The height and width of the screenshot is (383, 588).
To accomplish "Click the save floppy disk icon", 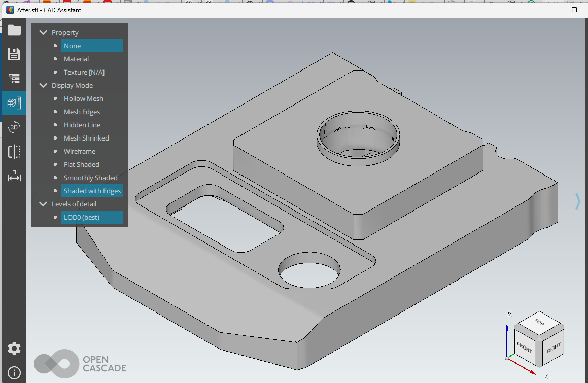I will [14, 54].
